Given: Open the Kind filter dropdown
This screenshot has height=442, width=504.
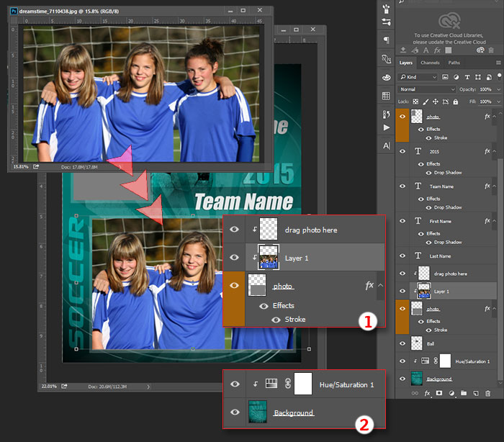Looking at the screenshot, I should click(418, 77).
